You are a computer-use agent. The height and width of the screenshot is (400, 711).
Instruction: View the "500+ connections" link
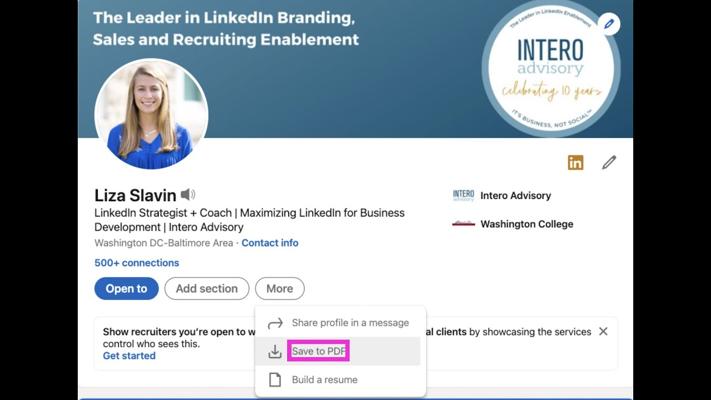[137, 263]
